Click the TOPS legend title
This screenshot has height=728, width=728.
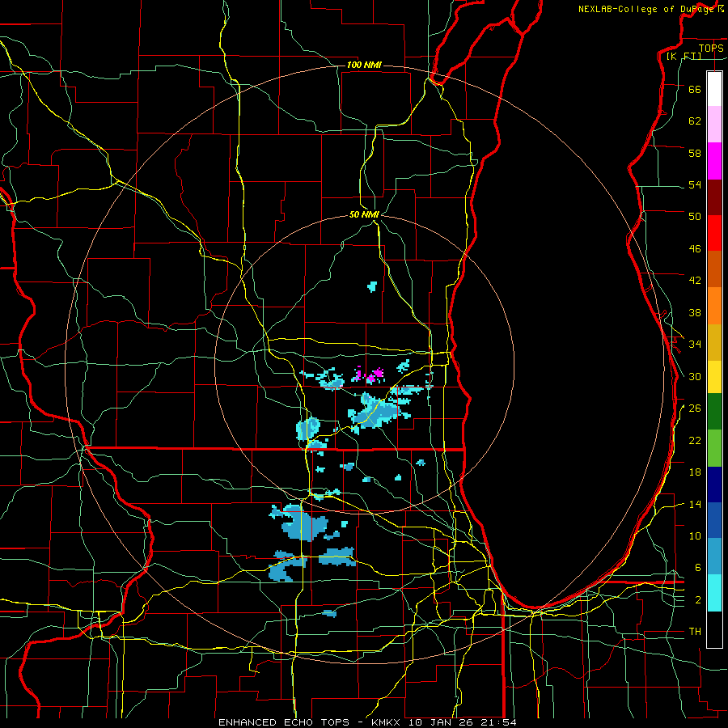pyautogui.click(x=711, y=48)
